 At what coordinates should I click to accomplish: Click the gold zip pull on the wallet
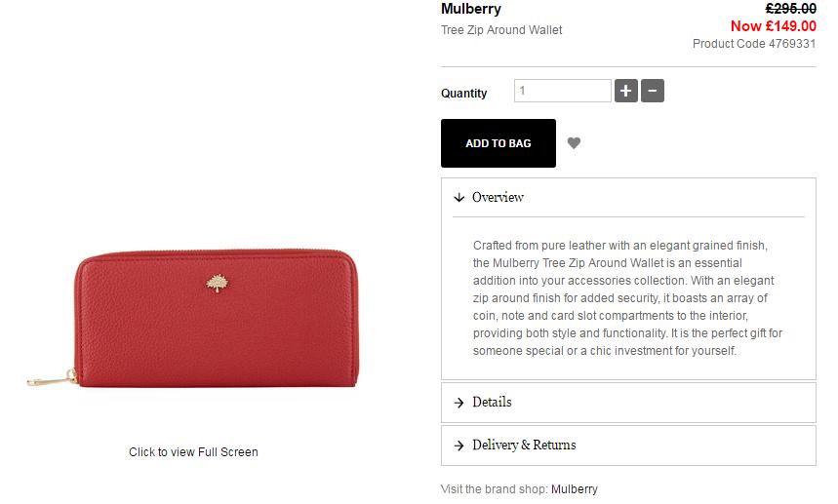pos(49,379)
